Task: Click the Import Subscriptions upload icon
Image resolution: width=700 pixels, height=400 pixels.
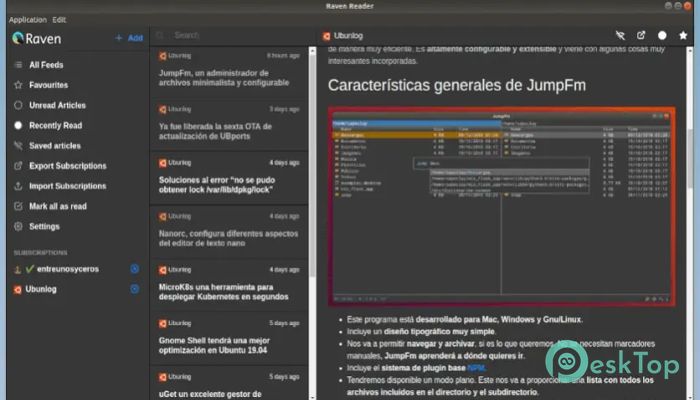Action: (18, 186)
